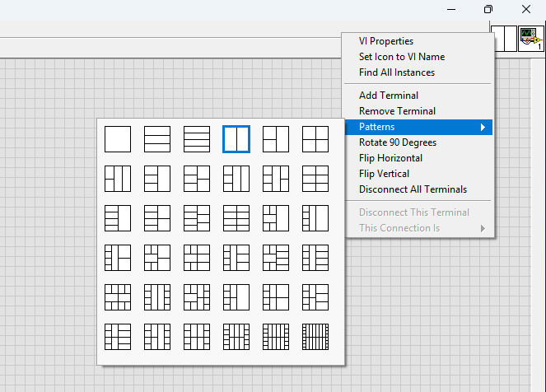
Task: Click the grayed Disconnect This Terminal entry
Action: [x=418, y=212]
